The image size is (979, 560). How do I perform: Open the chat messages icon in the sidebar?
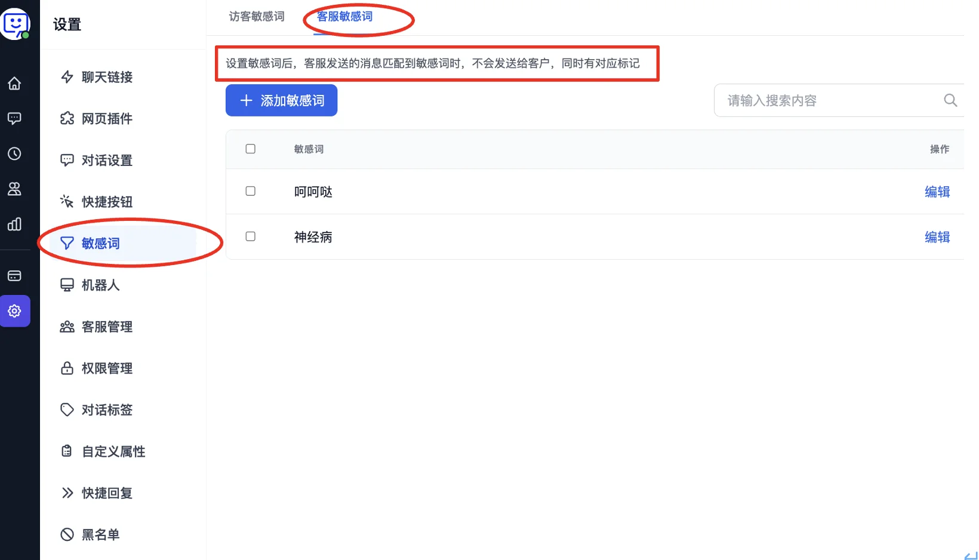(14, 118)
